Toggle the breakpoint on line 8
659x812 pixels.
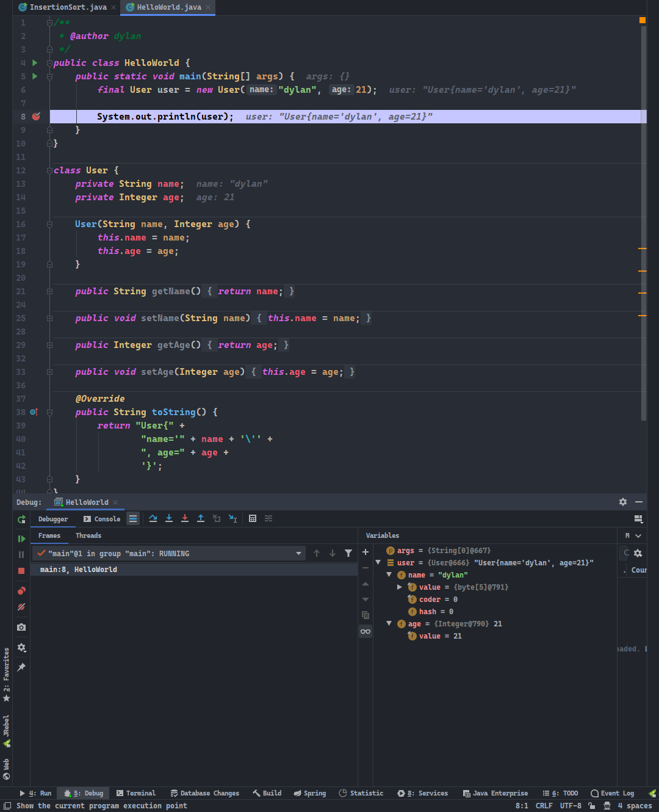pos(36,116)
